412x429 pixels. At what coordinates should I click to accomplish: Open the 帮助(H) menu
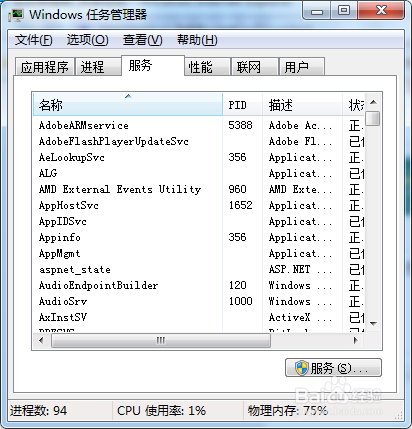click(x=197, y=40)
